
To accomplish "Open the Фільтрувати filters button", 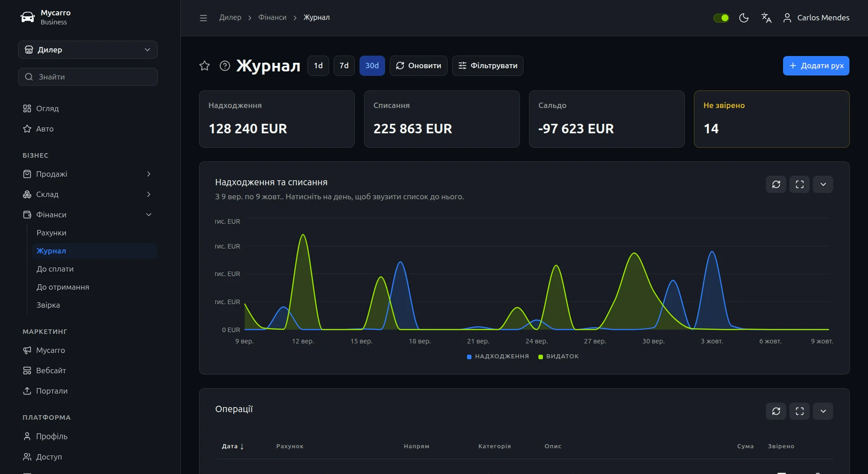I will (x=488, y=66).
